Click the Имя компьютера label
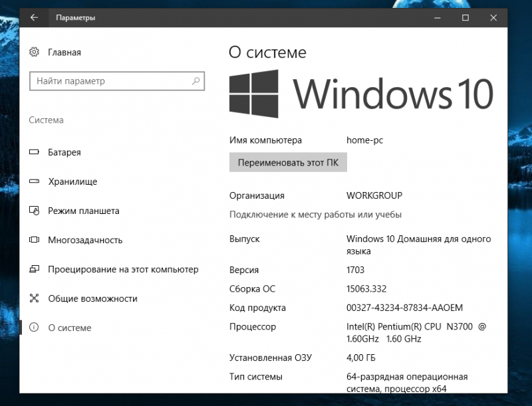 [x=265, y=140]
